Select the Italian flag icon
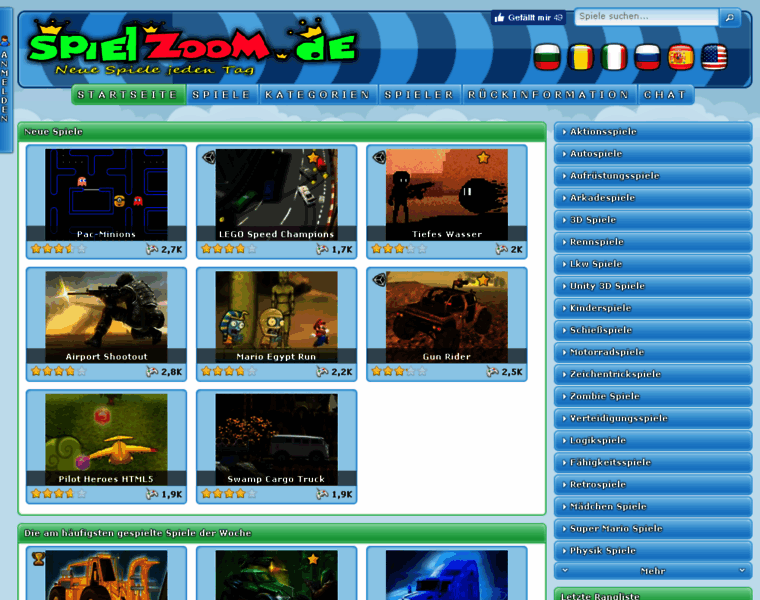The image size is (760, 600). (614, 57)
